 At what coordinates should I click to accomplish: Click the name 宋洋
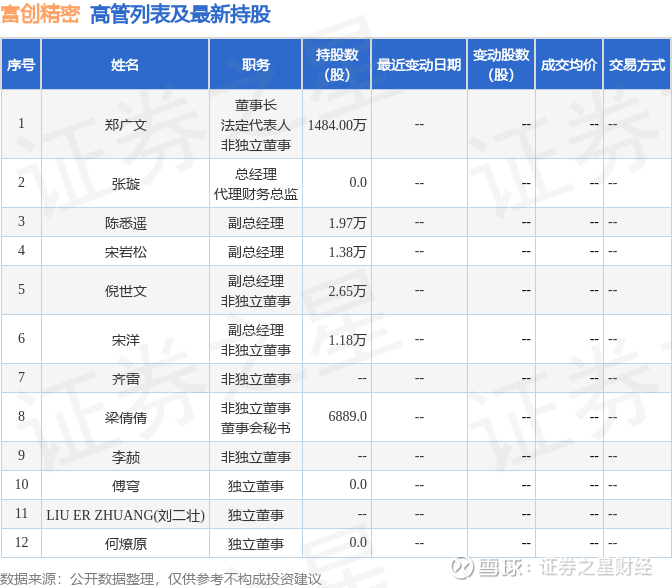click(126, 340)
